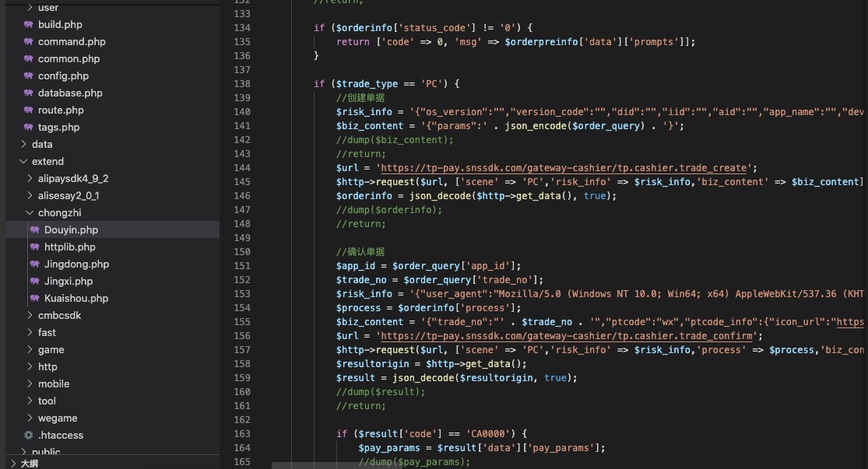Click the horizontal scrollbar below the code

pyautogui.click(x=467, y=466)
